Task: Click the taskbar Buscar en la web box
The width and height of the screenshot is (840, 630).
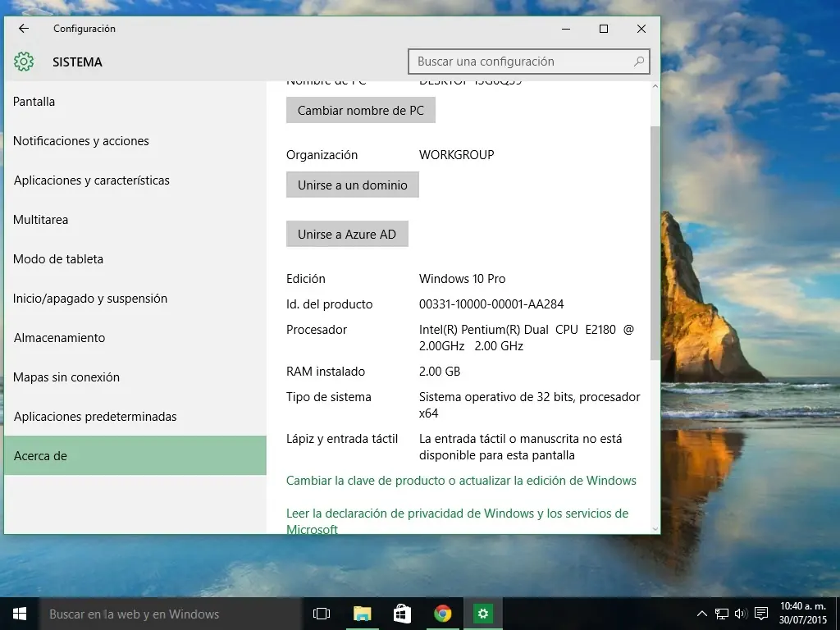Action: click(x=171, y=614)
